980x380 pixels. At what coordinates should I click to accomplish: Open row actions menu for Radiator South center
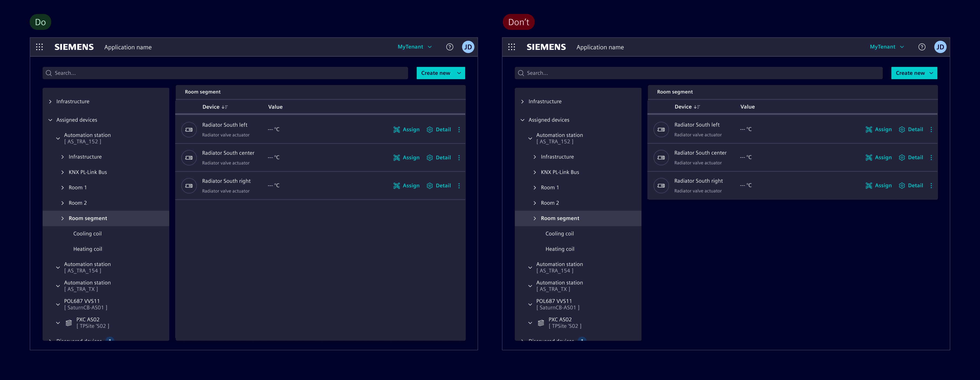(459, 157)
